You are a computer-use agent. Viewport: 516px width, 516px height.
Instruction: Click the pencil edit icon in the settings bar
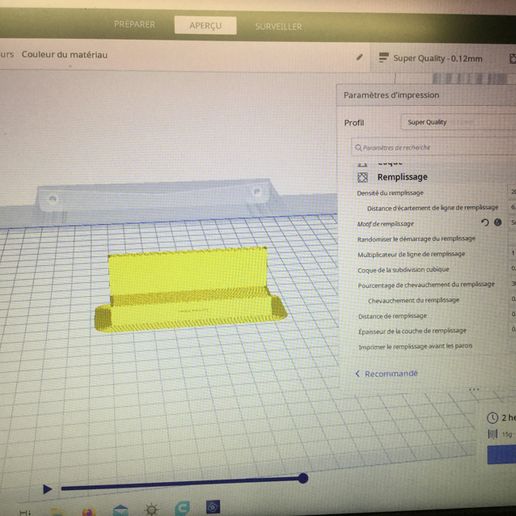click(359, 57)
